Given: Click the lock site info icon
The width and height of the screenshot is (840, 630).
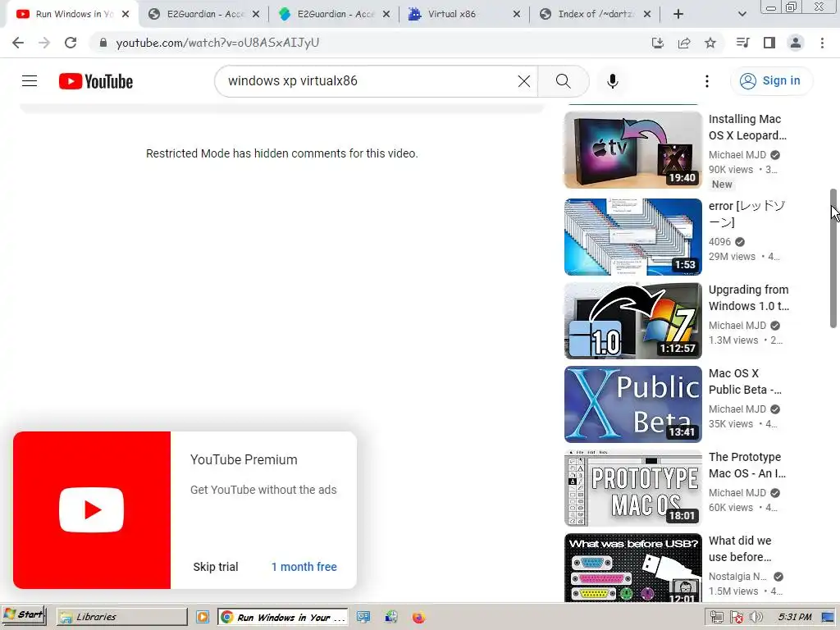Looking at the screenshot, I should [x=103, y=43].
